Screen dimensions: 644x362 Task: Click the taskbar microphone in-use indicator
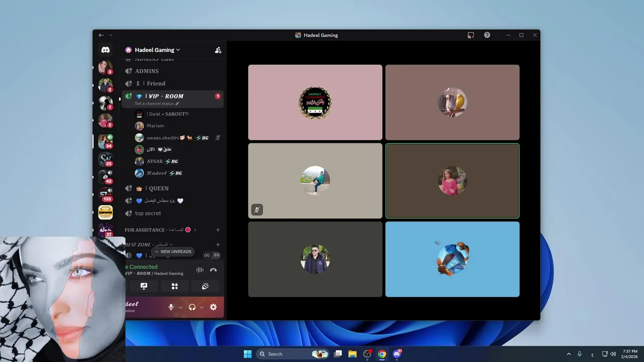tap(580, 354)
